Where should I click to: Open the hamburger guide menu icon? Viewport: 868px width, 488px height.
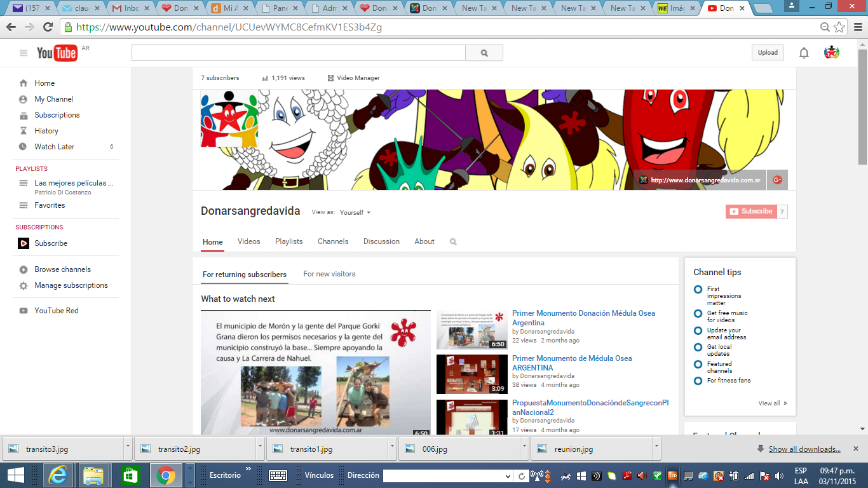[x=24, y=53]
